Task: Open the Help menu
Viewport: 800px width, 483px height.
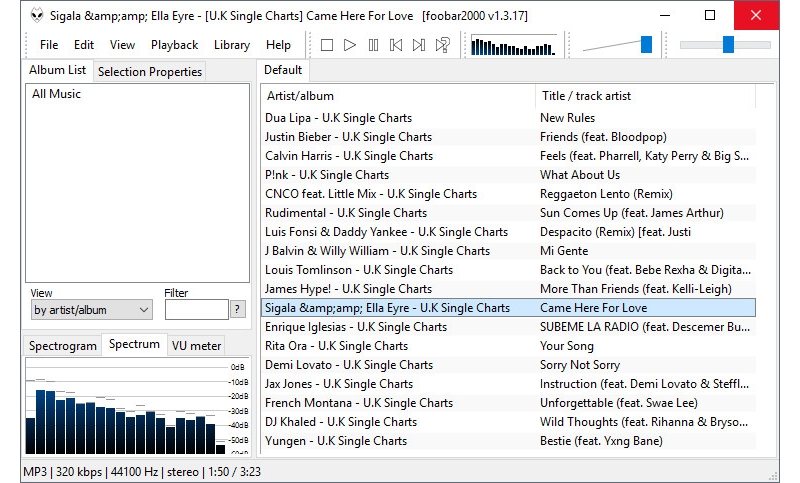Action: (278, 45)
